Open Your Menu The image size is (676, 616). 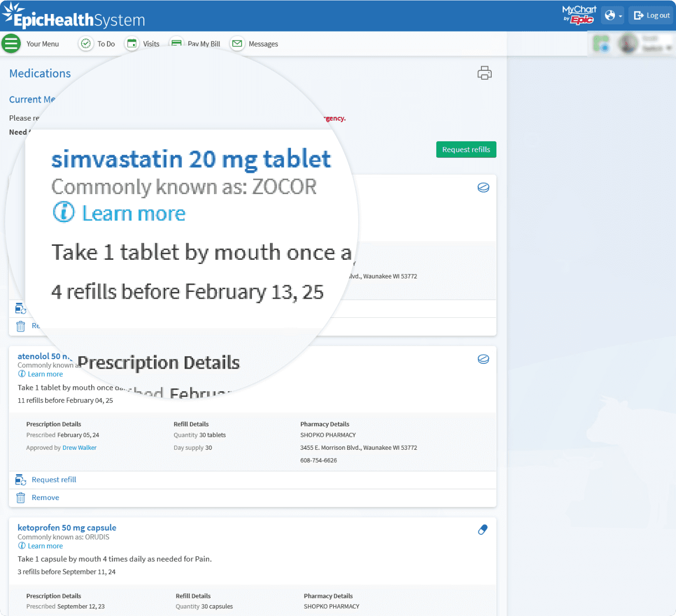tap(42, 44)
